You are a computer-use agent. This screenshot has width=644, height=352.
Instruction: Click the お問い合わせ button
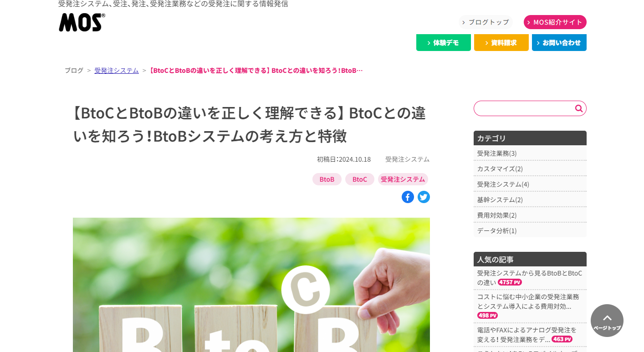559,42
